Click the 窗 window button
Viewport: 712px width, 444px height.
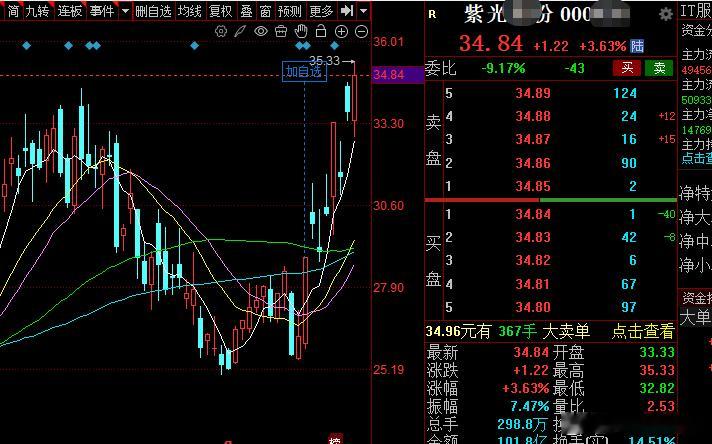pos(265,11)
